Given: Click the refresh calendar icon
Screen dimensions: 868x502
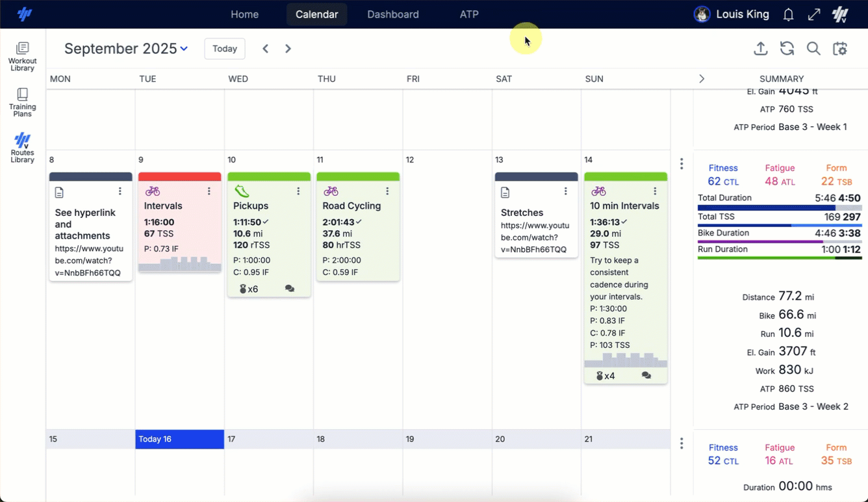Looking at the screenshot, I should click(787, 49).
